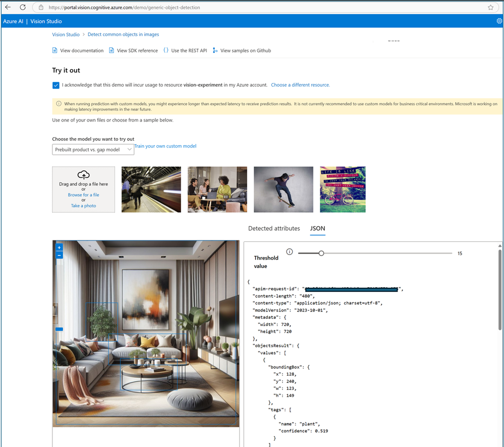
Task: Click the View documentation page icon
Action: pos(55,50)
